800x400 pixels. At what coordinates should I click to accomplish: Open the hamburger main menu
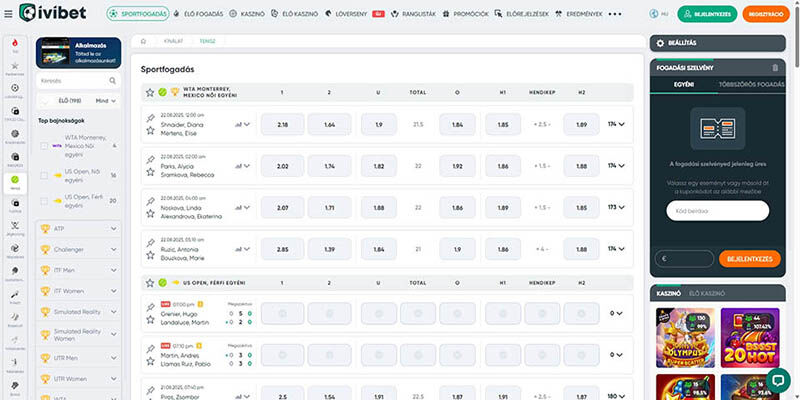point(8,14)
